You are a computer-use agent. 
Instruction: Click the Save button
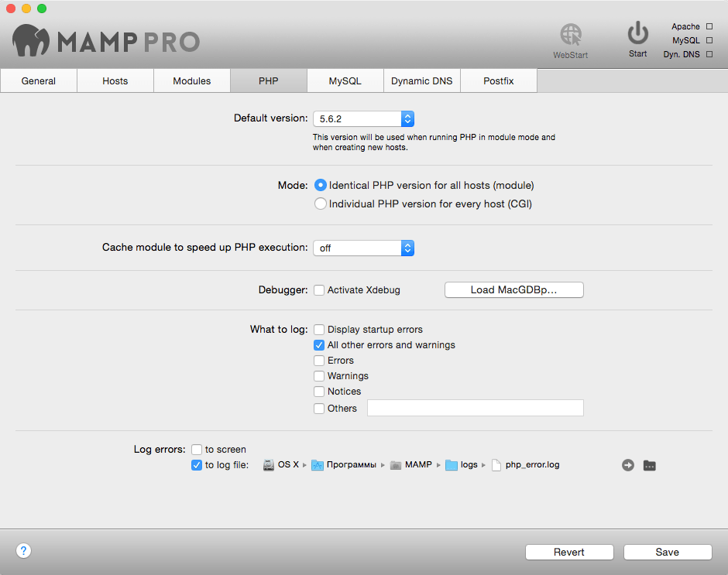[x=668, y=553]
